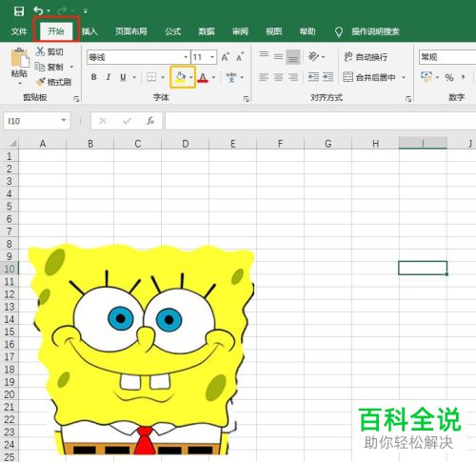Open the Merge & Center dropdown arrow
This screenshot has width=476, height=462.
coord(404,77)
